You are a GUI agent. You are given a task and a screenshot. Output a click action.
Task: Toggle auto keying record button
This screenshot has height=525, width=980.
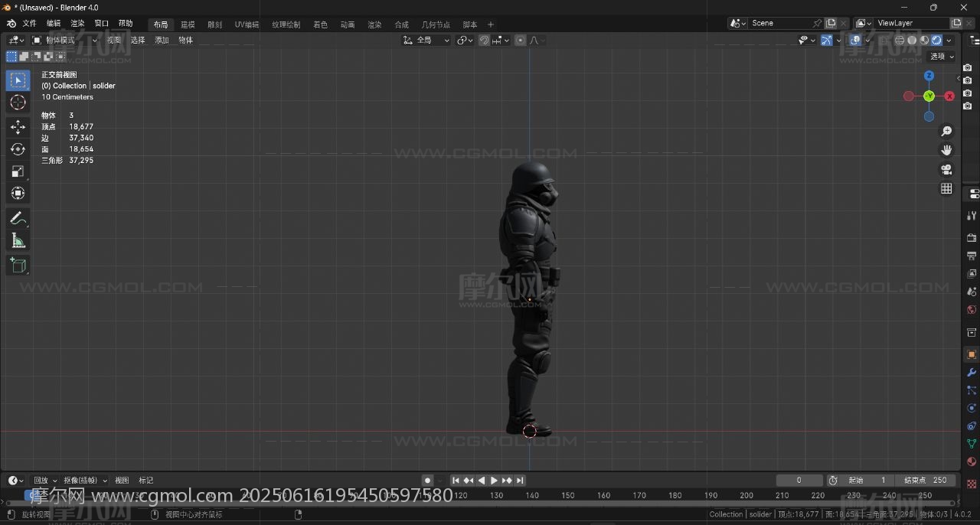[x=427, y=481]
